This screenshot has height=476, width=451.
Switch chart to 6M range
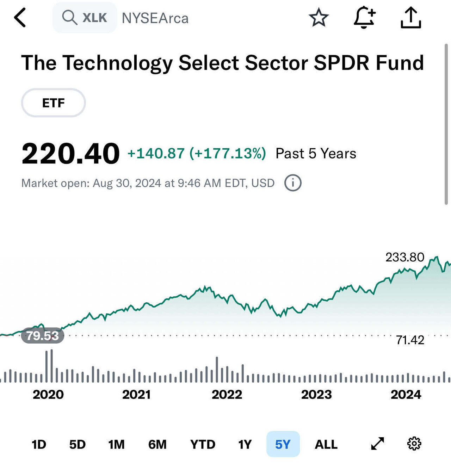[x=157, y=444]
